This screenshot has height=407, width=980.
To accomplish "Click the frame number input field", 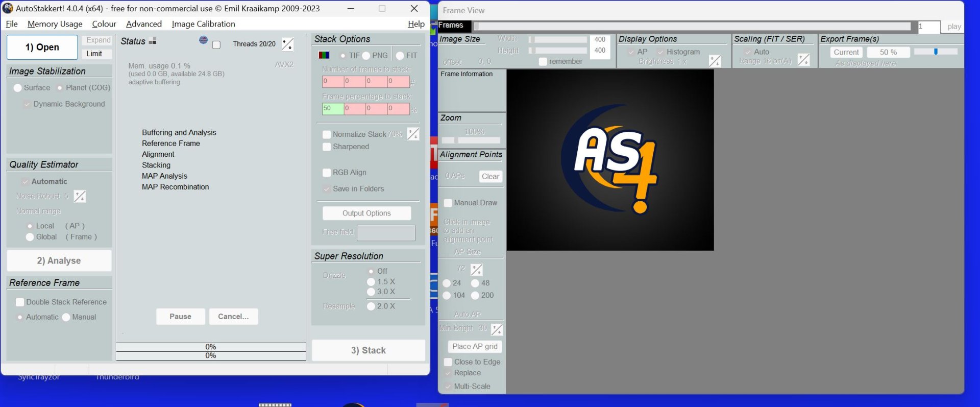I will [929, 27].
